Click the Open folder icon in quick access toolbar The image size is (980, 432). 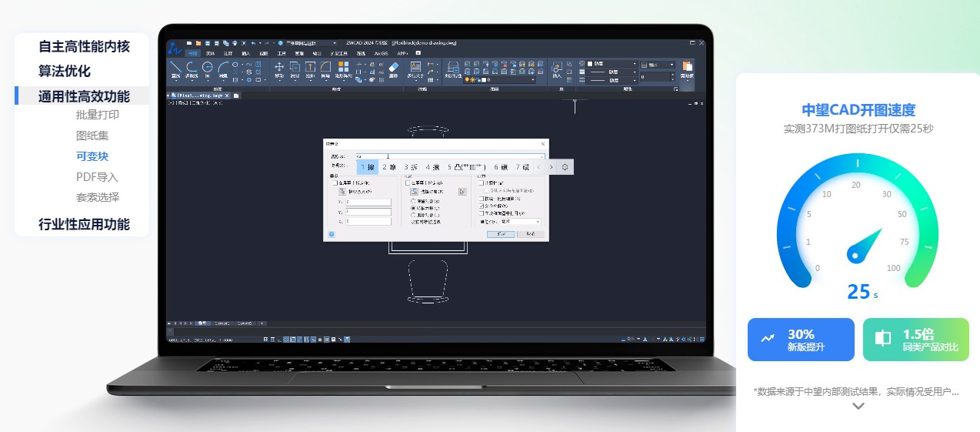tap(198, 42)
